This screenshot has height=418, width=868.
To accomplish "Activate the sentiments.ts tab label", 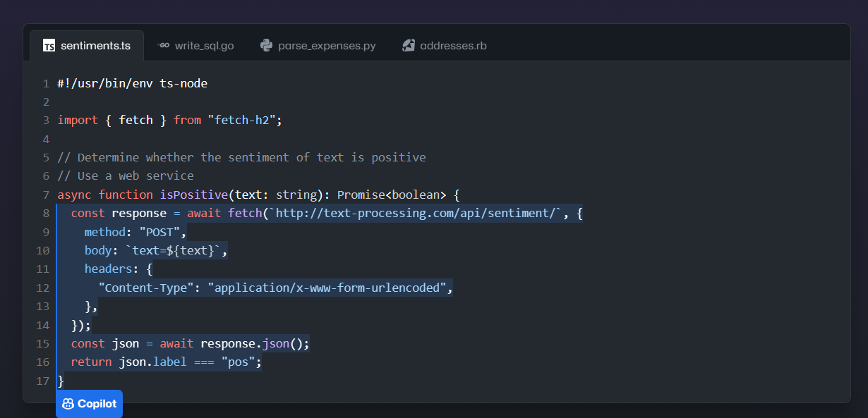I will click(95, 46).
